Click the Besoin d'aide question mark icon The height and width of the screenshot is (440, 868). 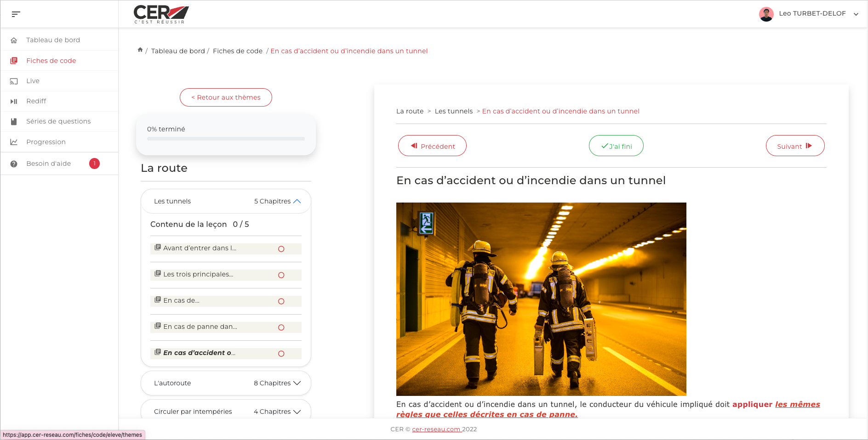[14, 164]
